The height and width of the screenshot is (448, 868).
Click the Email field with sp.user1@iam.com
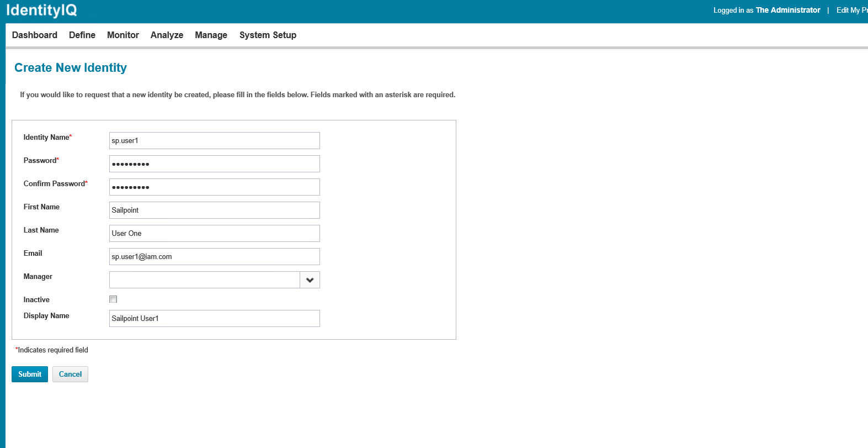click(215, 256)
